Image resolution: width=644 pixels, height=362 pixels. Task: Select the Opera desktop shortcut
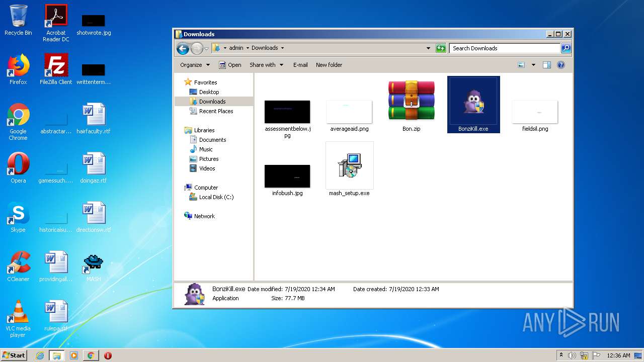(x=18, y=168)
